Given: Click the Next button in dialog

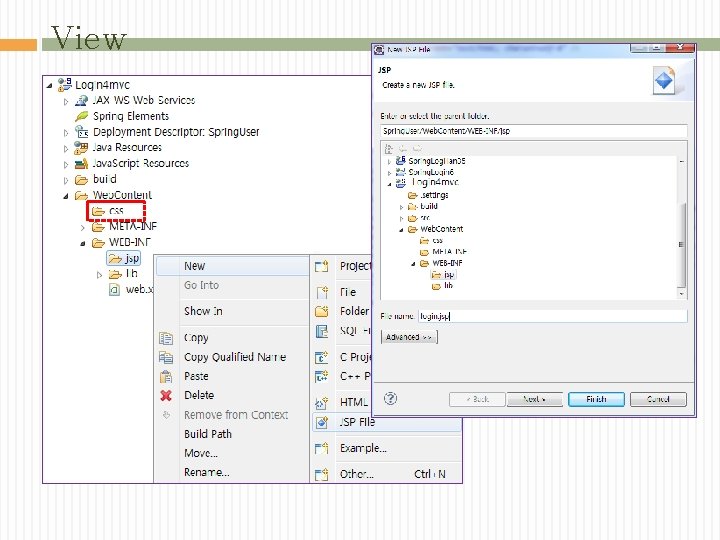Looking at the screenshot, I should pyautogui.click(x=534, y=399).
